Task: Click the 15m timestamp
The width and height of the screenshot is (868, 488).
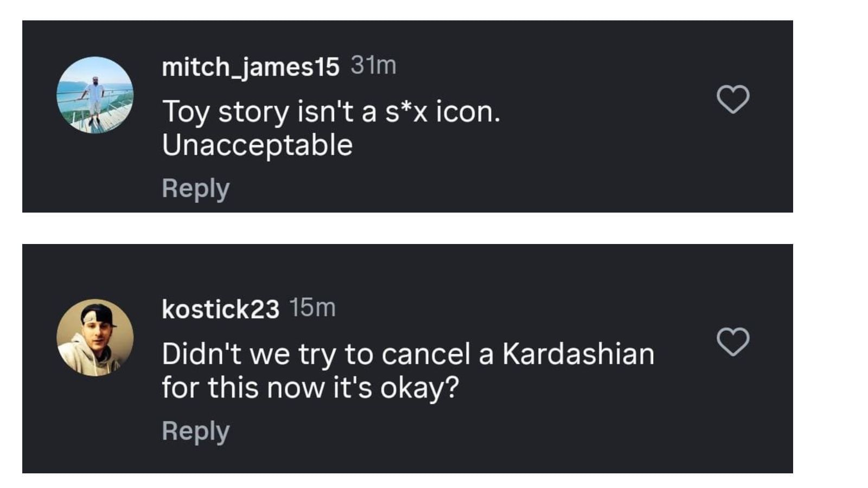Action: coord(312,307)
